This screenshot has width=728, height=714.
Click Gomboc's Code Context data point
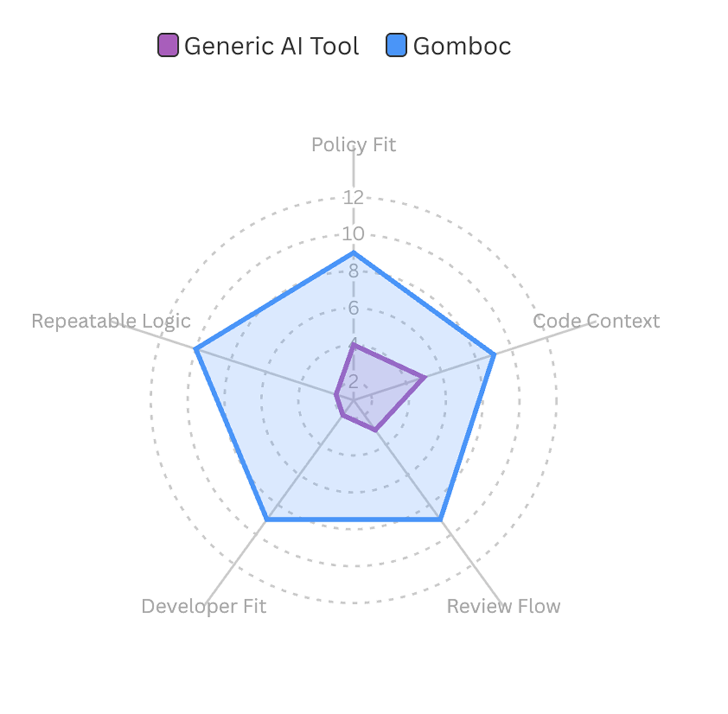coord(495,354)
